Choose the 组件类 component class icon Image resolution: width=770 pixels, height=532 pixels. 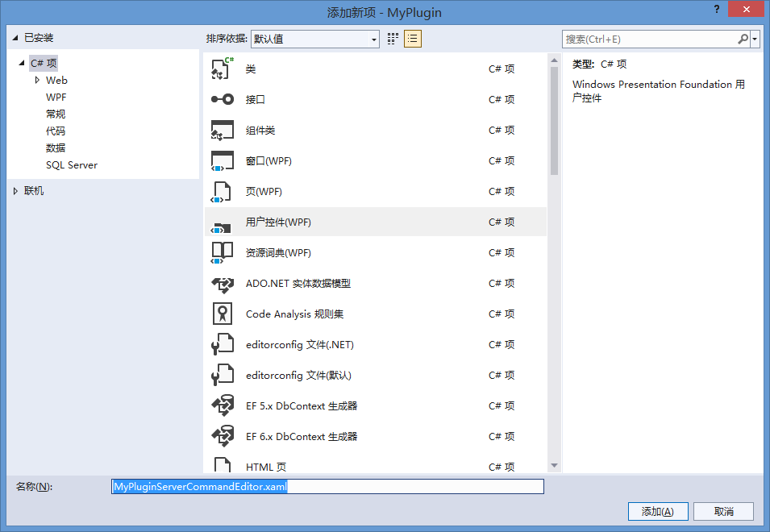click(223, 130)
